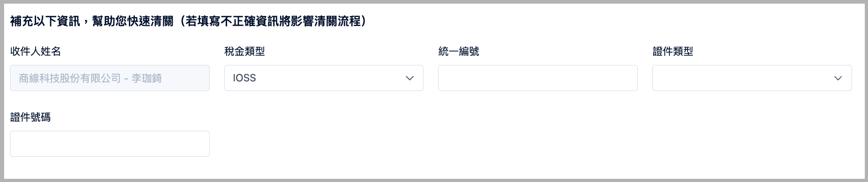Click the 統一編號 label
Image resolution: width=868 pixels, height=182 pixels.
(459, 51)
